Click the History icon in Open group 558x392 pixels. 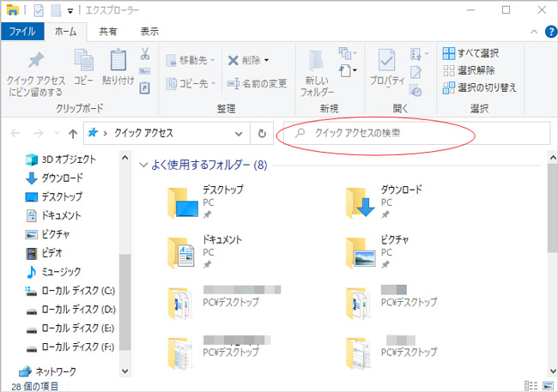pos(415,91)
